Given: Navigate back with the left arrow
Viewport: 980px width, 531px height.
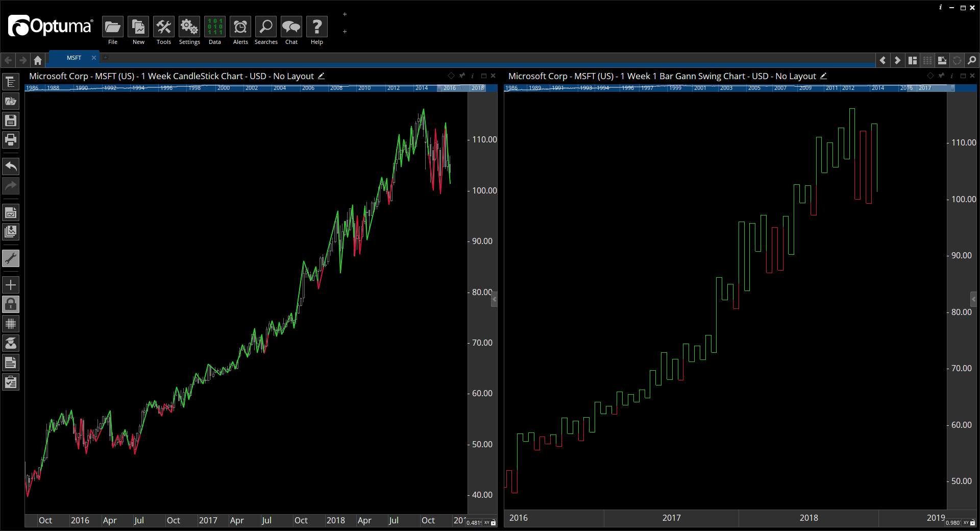Looking at the screenshot, I should pyautogui.click(x=8, y=60).
